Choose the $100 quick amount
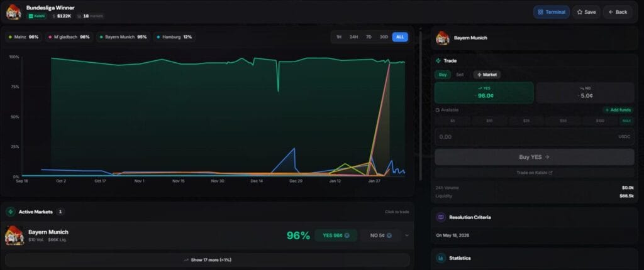This screenshot has height=270, width=644. [x=600, y=121]
